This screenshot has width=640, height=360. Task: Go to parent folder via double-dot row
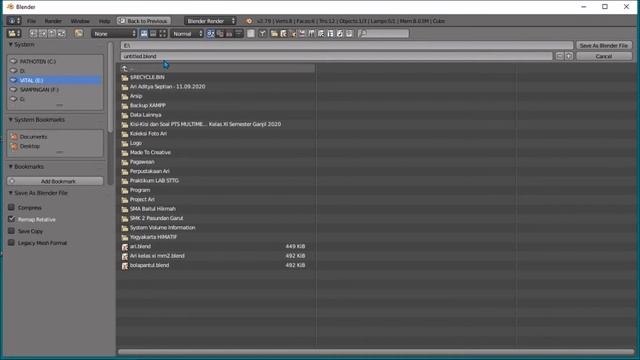pyautogui.click(x=217, y=68)
